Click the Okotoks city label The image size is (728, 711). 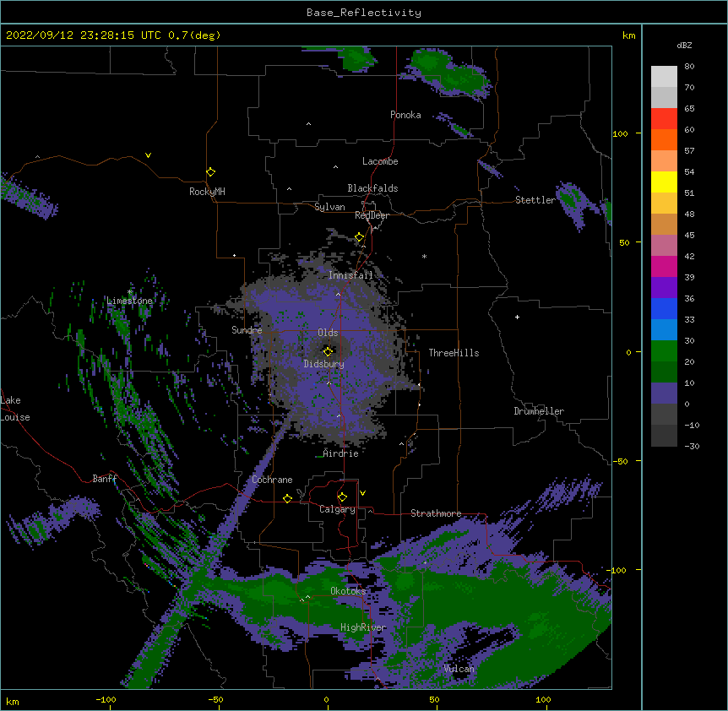(x=348, y=591)
